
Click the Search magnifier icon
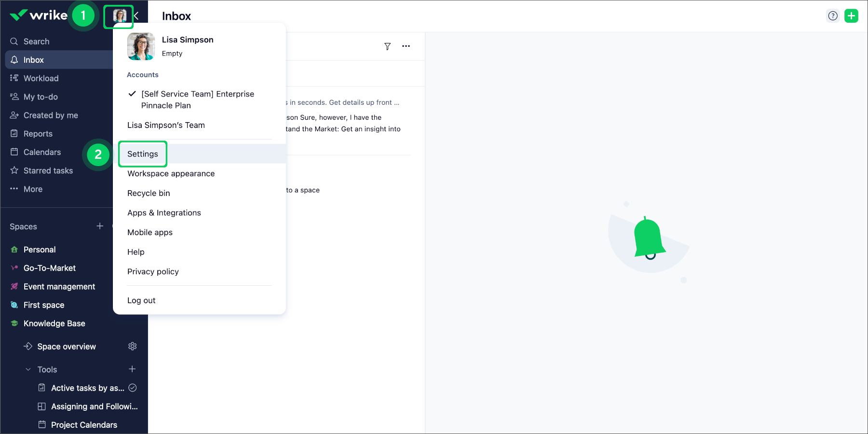[x=14, y=42]
